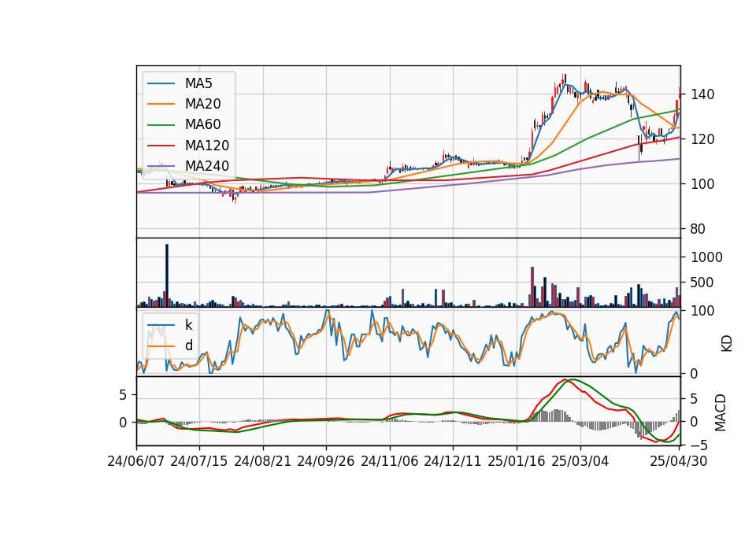Click the 24/07/15 date label
Image resolution: width=756 pixels, height=543 pixels.
pyautogui.click(x=199, y=462)
